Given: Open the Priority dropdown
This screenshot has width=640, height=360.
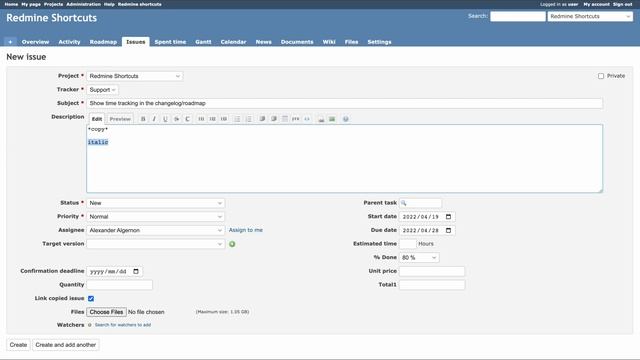Looking at the screenshot, I should (156, 217).
